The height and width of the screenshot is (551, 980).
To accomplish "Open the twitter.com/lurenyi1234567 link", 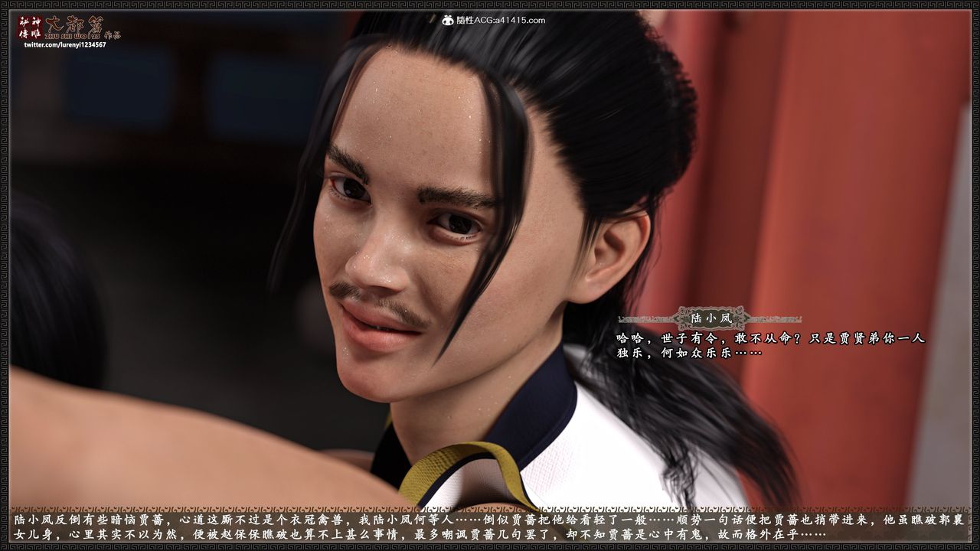I will tap(65, 44).
